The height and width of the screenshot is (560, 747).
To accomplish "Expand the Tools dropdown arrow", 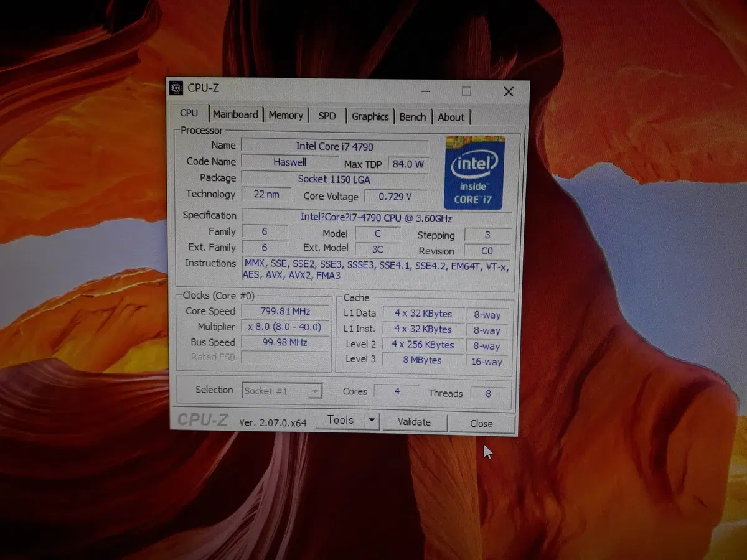I will point(372,421).
